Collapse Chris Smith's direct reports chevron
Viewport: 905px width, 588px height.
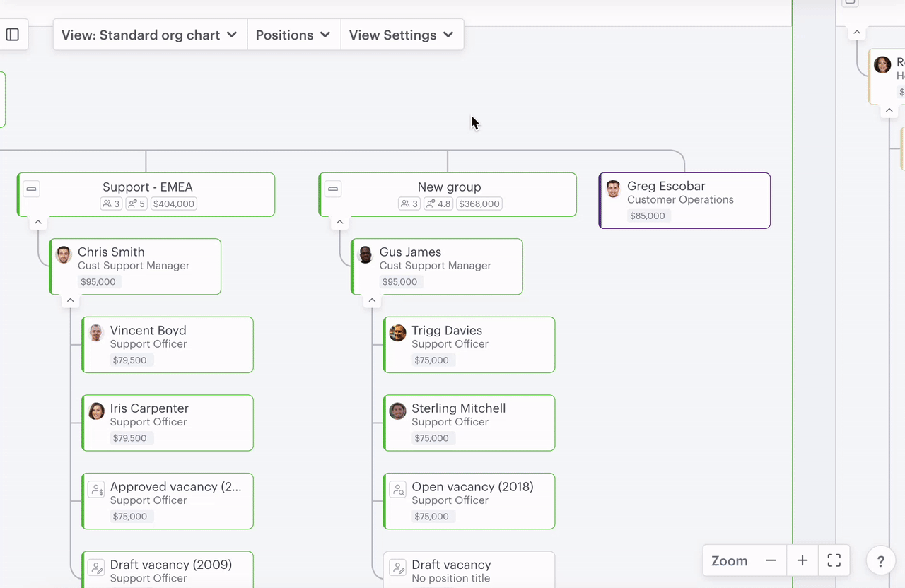pyautogui.click(x=70, y=300)
